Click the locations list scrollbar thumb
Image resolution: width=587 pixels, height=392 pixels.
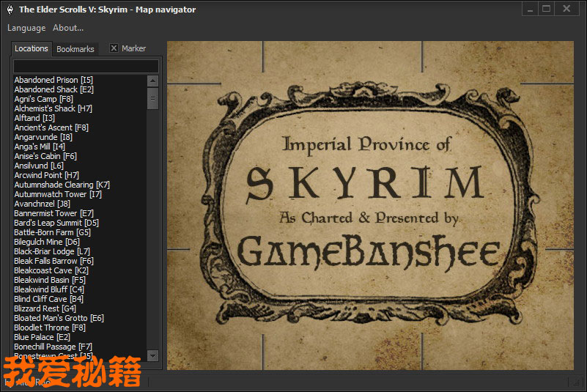tap(153, 98)
